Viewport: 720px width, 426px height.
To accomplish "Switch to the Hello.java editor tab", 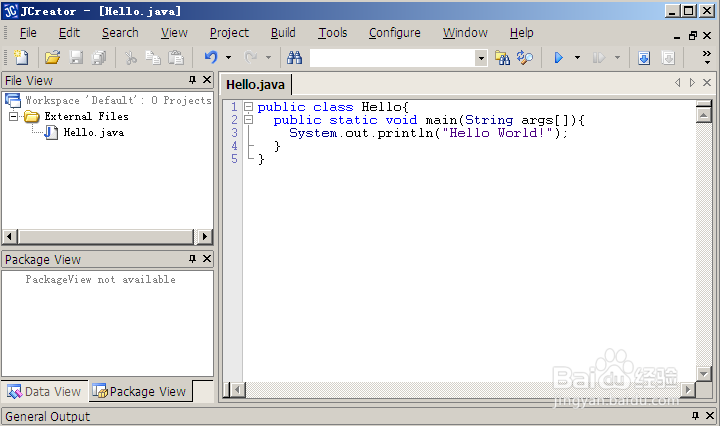I will coord(255,84).
